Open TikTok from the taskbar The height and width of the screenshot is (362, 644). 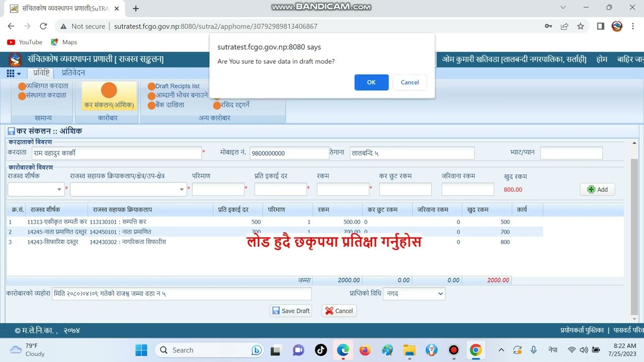click(321, 350)
